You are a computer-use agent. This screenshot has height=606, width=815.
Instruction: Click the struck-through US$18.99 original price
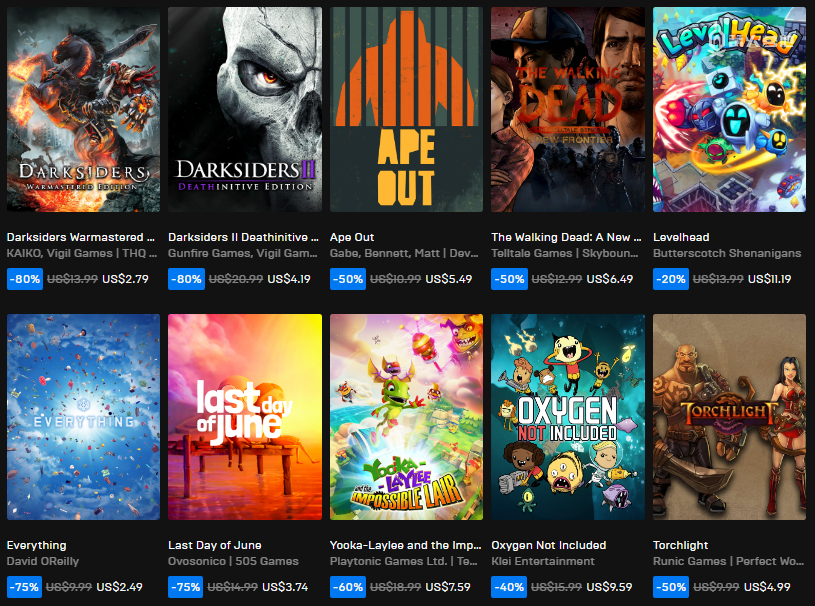[396, 587]
